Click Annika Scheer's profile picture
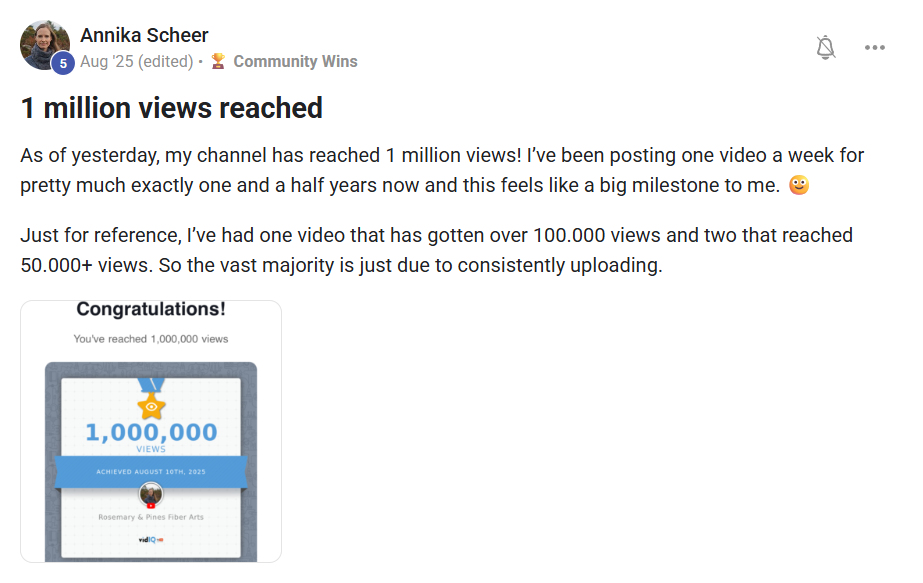This screenshot has height=583, width=923. pos(43,45)
